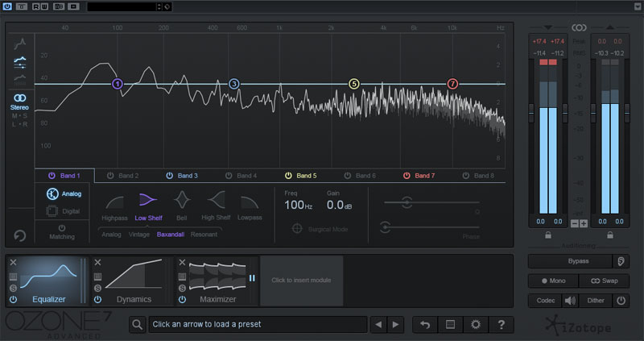
Task: Click the EQ reset circular arrow icon
Action: [19, 235]
